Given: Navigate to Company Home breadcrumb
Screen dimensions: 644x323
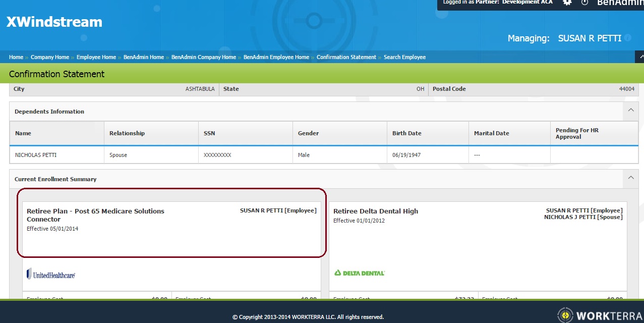Looking at the screenshot, I should (50, 58).
